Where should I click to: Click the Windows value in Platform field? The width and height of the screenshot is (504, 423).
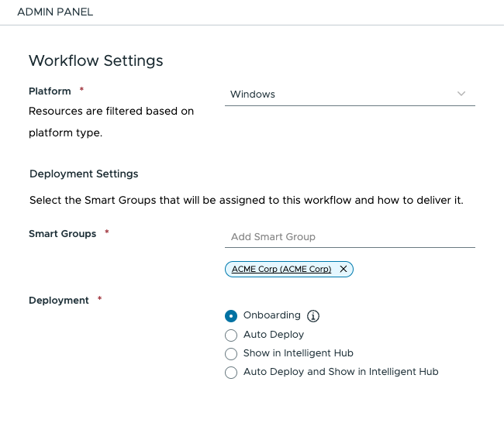pos(253,95)
